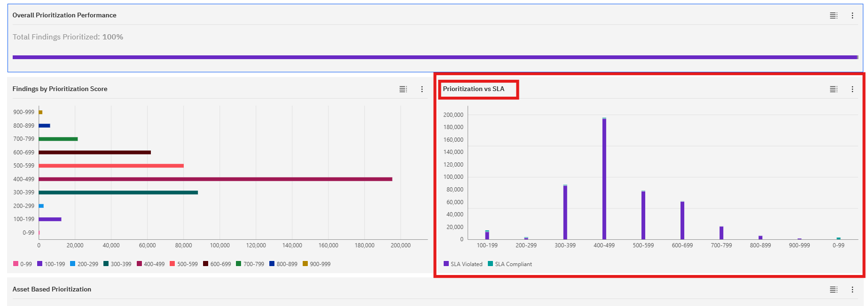Toggle the 900-999 legend entry
Screen dimensions: 868x306
(317, 264)
